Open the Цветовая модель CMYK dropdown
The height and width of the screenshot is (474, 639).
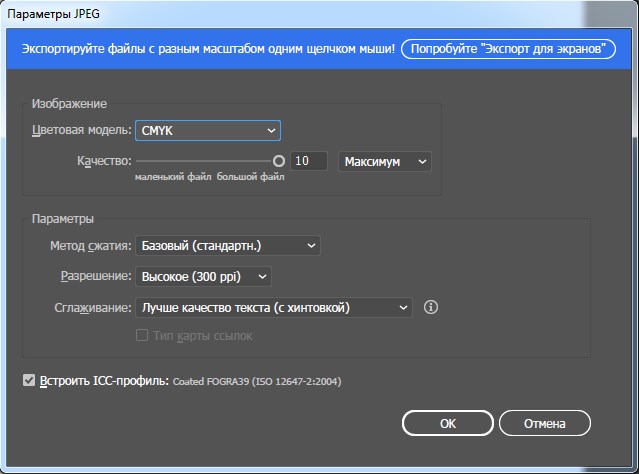point(208,131)
